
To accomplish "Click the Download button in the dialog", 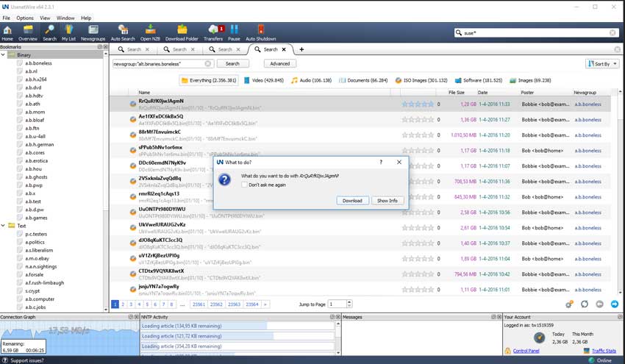I will point(352,201).
